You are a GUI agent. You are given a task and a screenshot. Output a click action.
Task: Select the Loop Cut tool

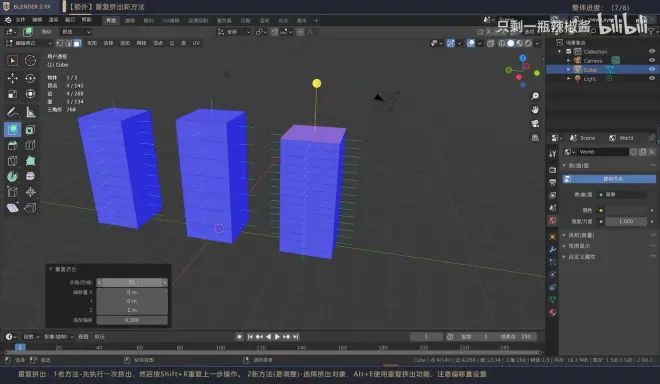point(30,145)
